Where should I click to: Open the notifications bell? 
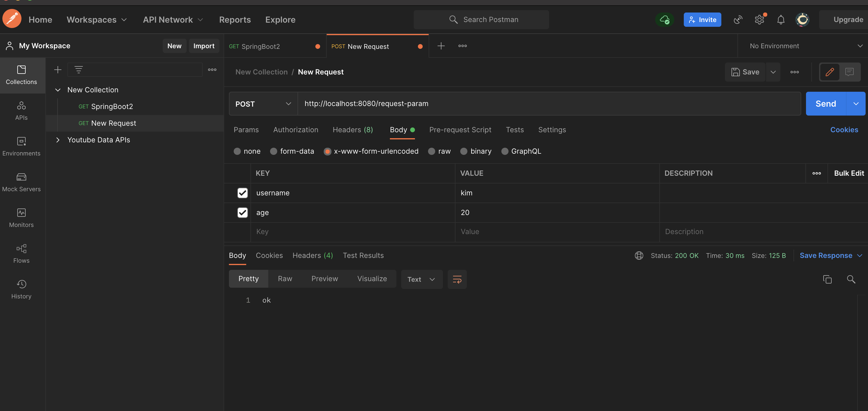(x=781, y=20)
